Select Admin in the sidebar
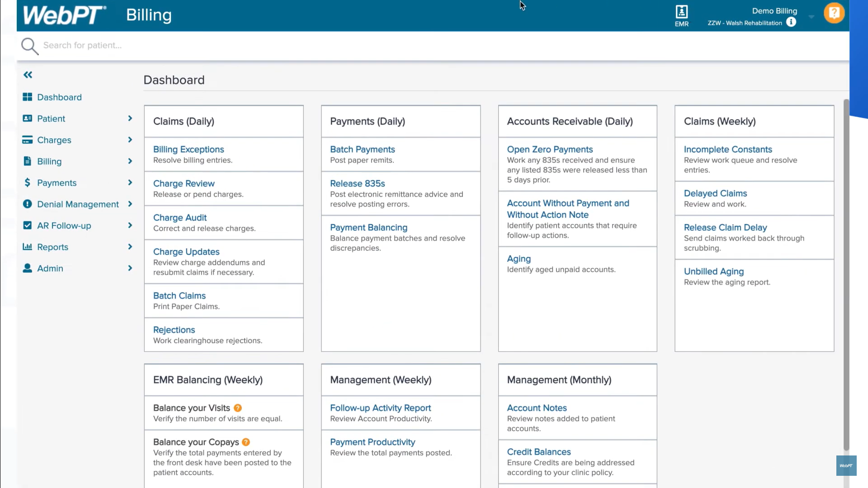Viewport: 868px width, 488px height. click(50, 268)
